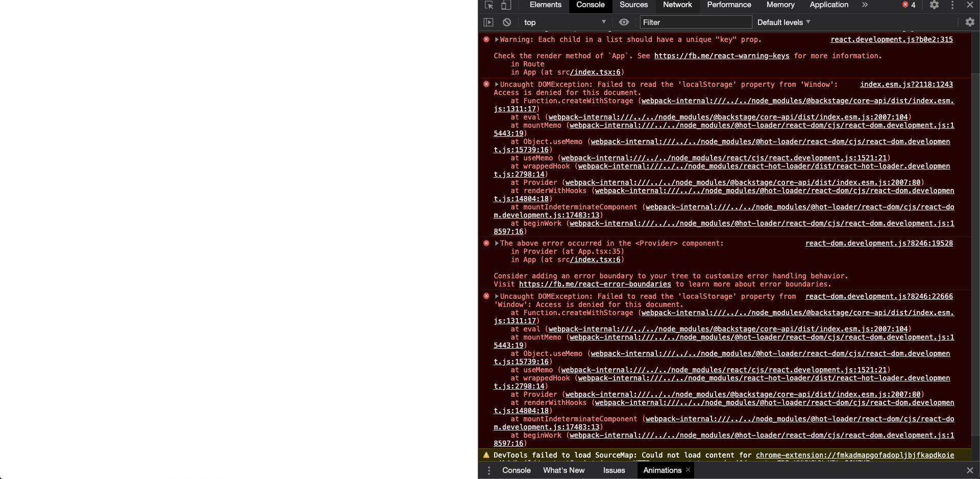The height and width of the screenshot is (479, 980).
Task: Open source link react-dom.development.js?8246:22666
Action: [879, 296]
